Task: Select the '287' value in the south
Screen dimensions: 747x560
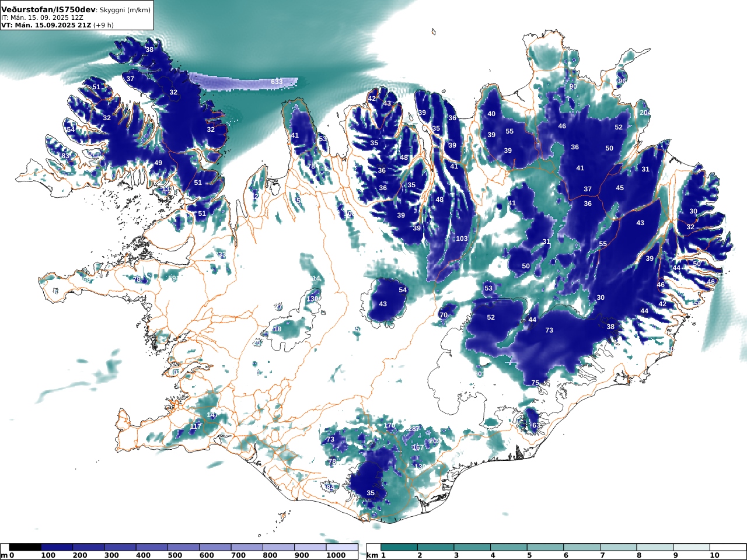Action: point(414,429)
